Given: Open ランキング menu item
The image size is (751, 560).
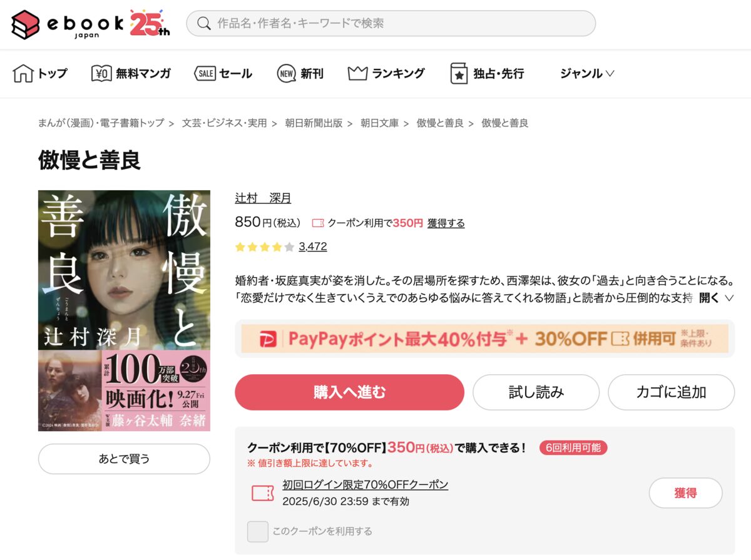Looking at the screenshot, I should (x=398, y=73).
